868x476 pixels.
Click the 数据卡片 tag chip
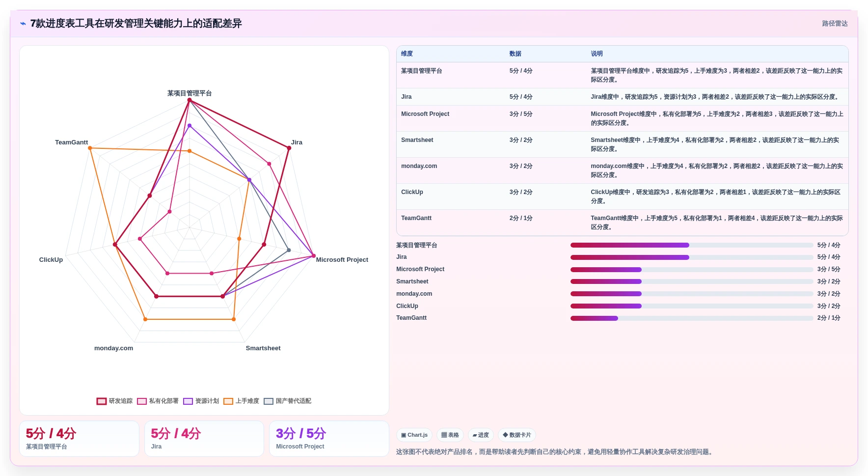coord(517,435)
